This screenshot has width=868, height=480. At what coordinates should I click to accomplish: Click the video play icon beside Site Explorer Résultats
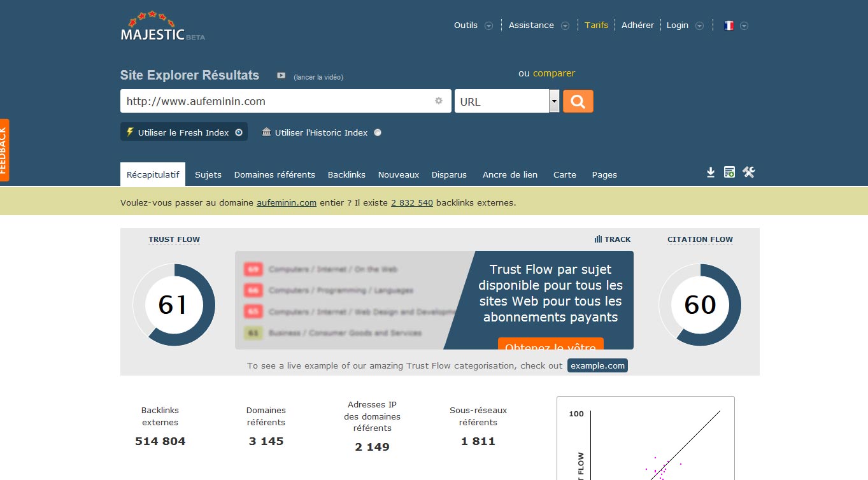(281, 76)
